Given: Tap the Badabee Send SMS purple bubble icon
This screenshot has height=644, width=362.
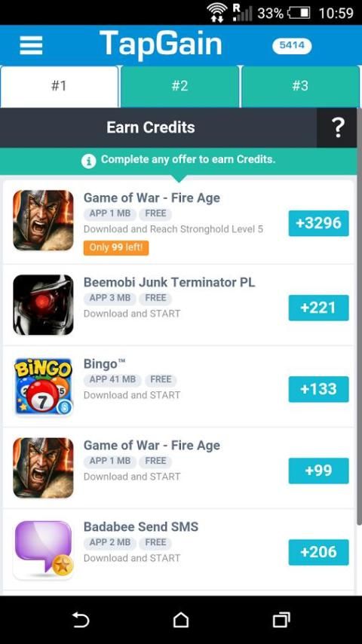Looking at the screenshot, I should point(43,550).
